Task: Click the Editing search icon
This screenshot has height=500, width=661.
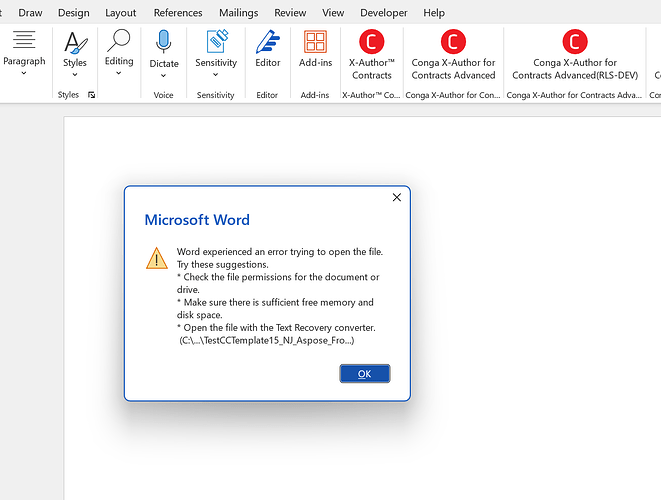Action: (119, 41)
